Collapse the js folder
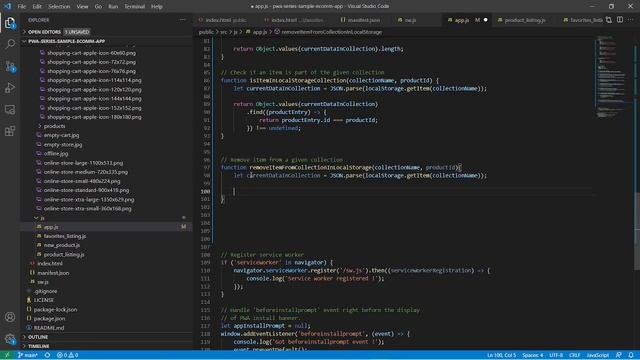 (x=42, y=218)
